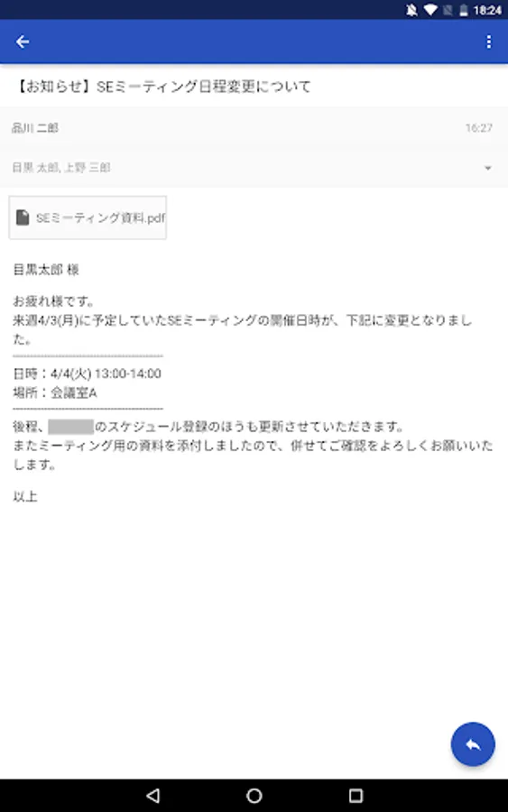
Task: Tap the gray redacted word in message
Action: coord(71,427)
